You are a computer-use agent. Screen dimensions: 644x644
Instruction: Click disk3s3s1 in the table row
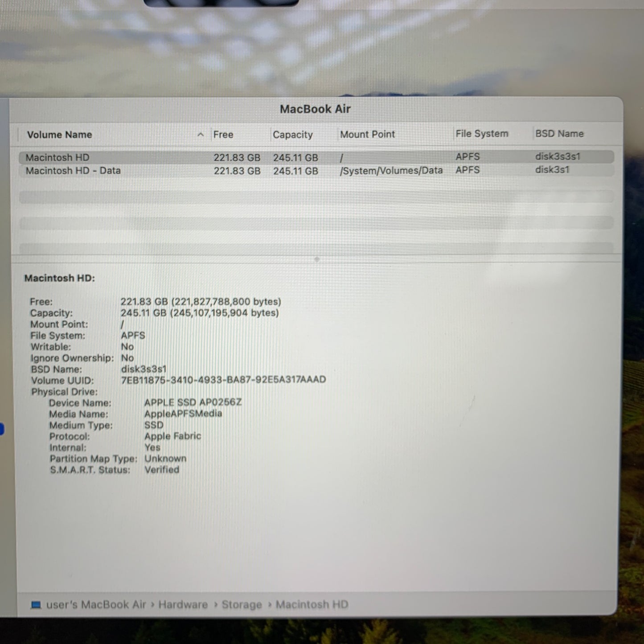[558, 156]
